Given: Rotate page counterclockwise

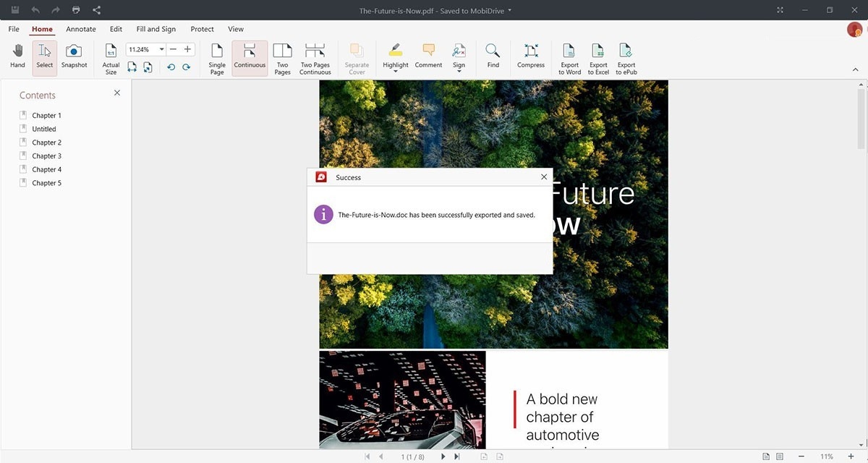Looking at the screenshot, I should (x=171, y=67).
